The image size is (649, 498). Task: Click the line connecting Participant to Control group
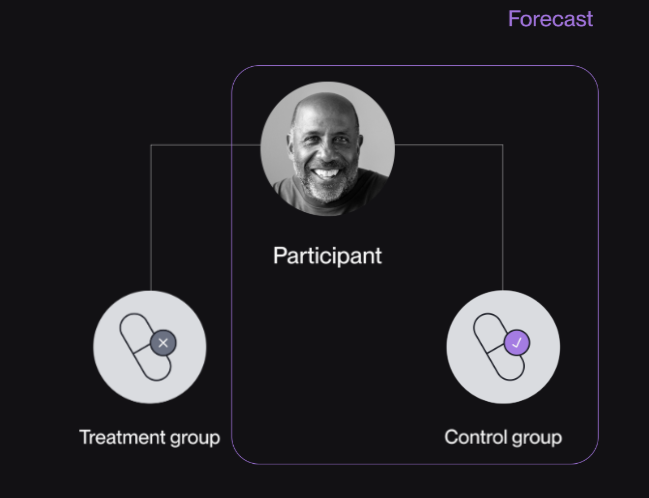[502, 220]
